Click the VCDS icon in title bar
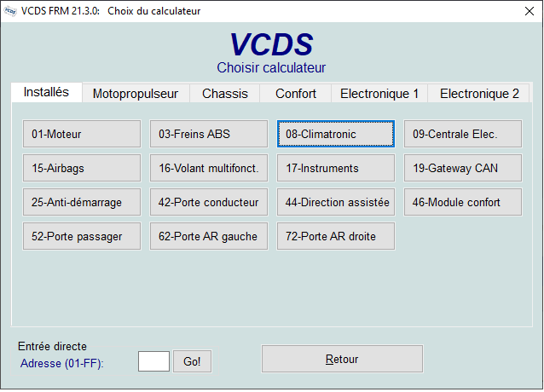Viewport: 544px width, 392px height. pyautogui.click(x=10, y=11)
